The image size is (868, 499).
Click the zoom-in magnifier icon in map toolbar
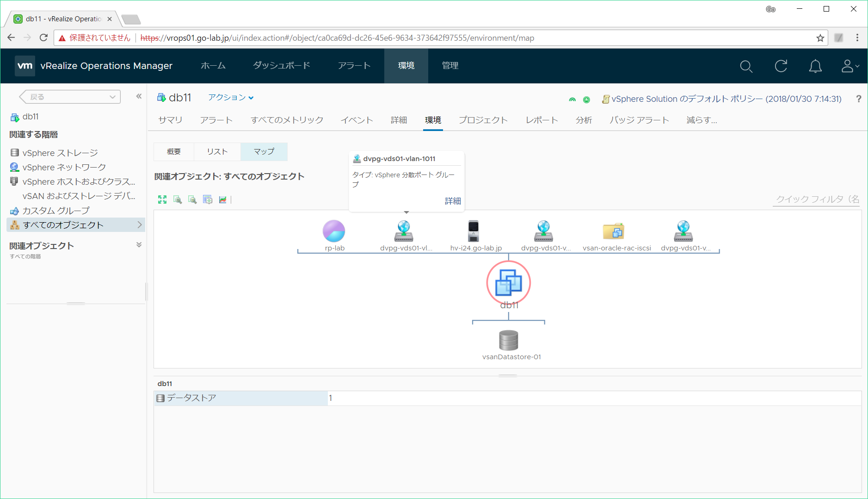178,200
